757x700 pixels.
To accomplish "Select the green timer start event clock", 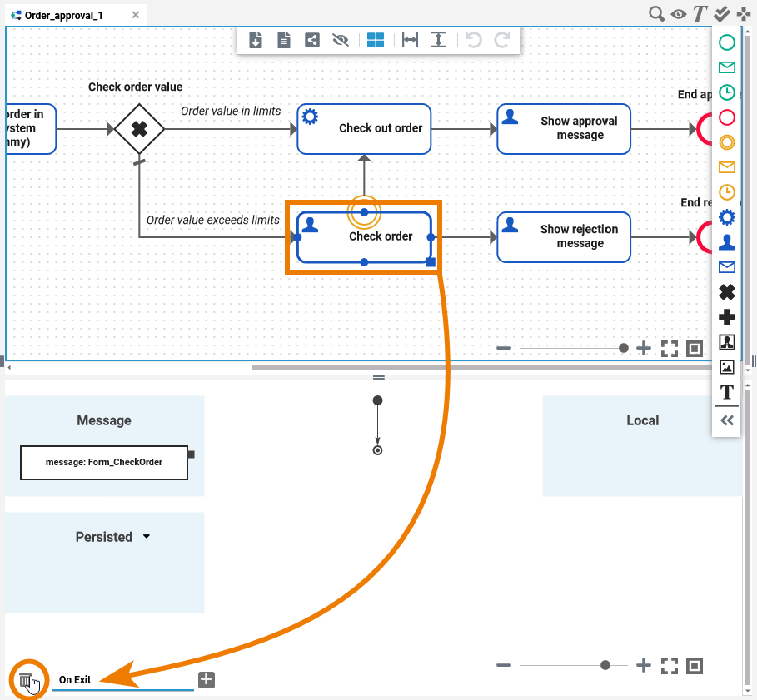I will pos(727,92).
